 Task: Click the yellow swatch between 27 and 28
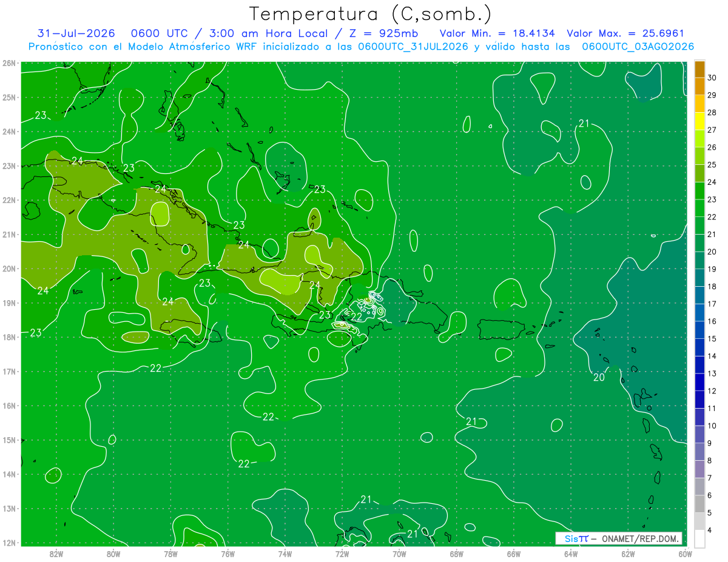tap(699, 121)
